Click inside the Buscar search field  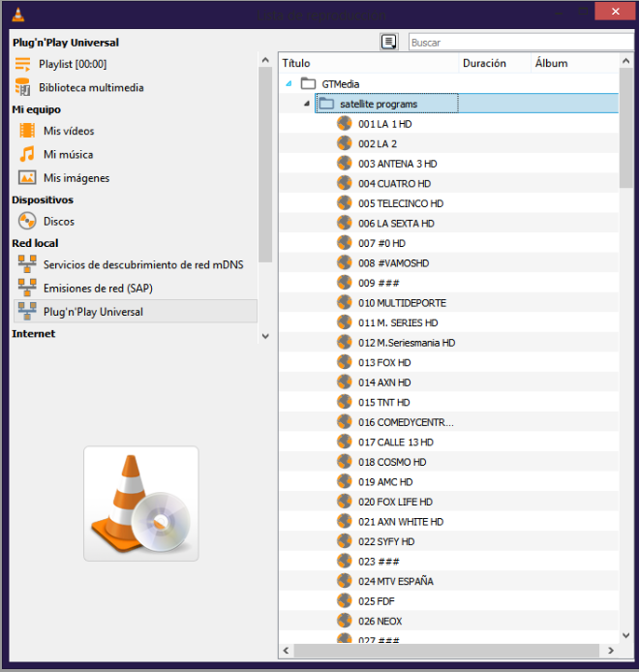coord(521,43)
